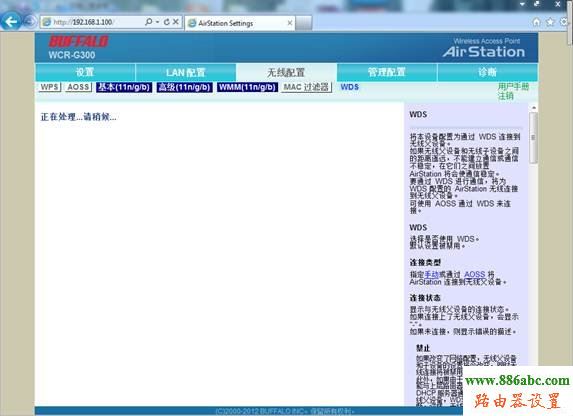Click the browser forward arrow button
Screen dimensions: 573x416
pos(30,22)
